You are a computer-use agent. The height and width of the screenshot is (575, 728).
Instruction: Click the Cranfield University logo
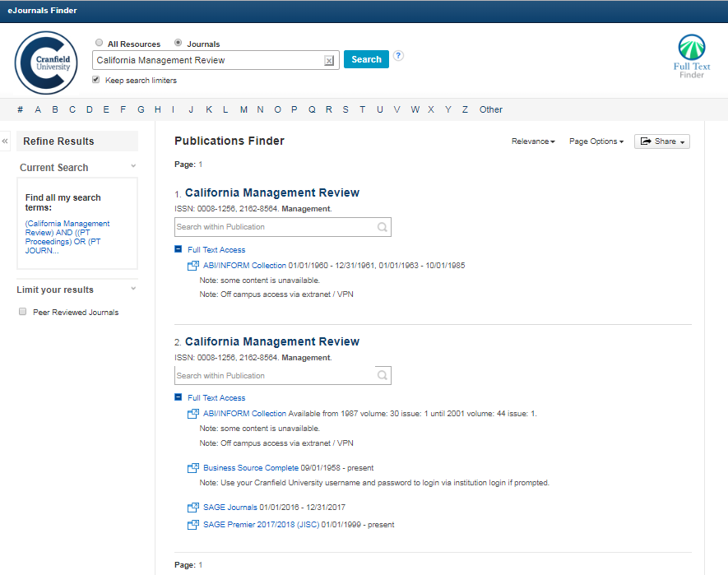(46, 63)
